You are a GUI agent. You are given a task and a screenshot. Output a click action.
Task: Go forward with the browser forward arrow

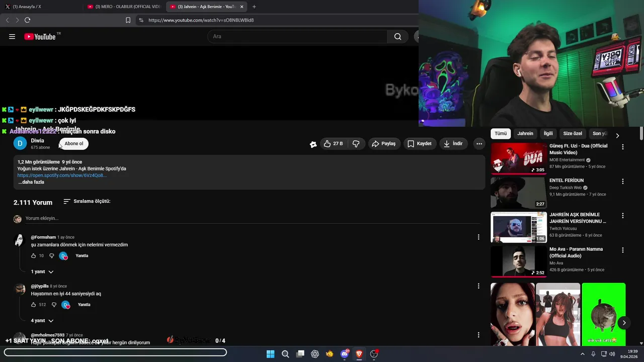pos(17,20)
